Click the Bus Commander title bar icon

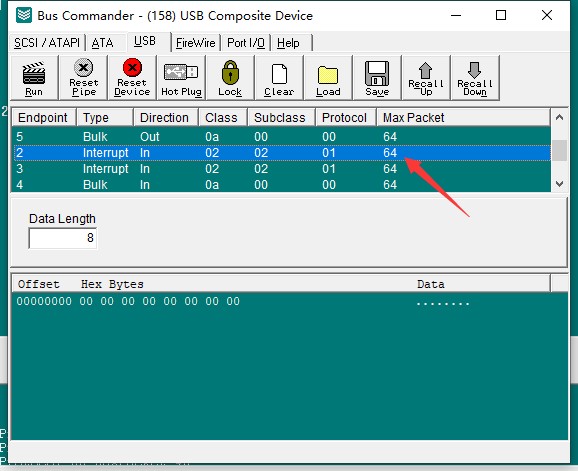pyautogui.click(x=24, y=15)
